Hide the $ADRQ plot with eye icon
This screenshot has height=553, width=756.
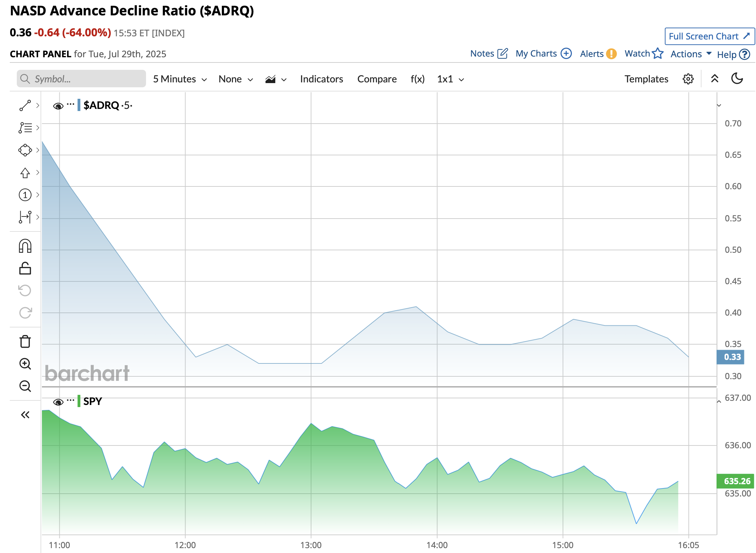point(58,106)
